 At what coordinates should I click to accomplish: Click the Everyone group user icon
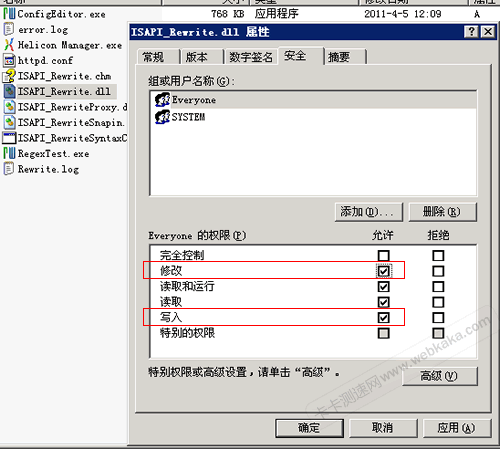pos(162,100)
